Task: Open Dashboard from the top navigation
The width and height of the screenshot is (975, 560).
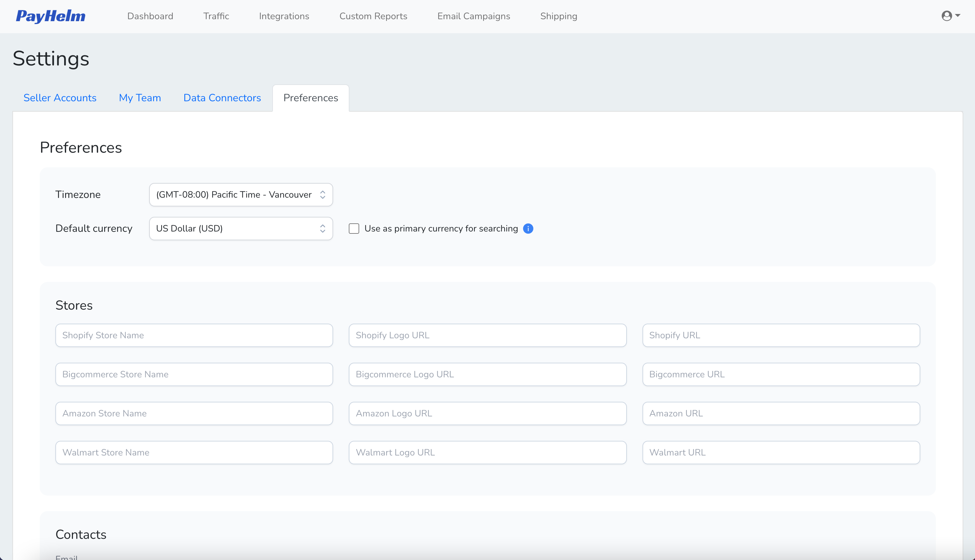Action: click(x=150, y=16)
